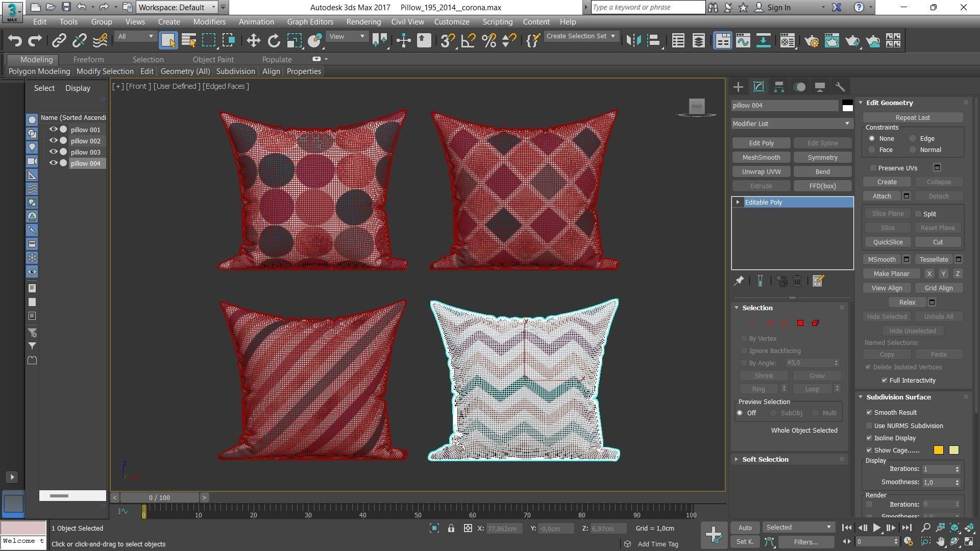Hide pillow 001 with its eye icon
980x551 pixels.
pyautogui.click(x=53, y=130)
